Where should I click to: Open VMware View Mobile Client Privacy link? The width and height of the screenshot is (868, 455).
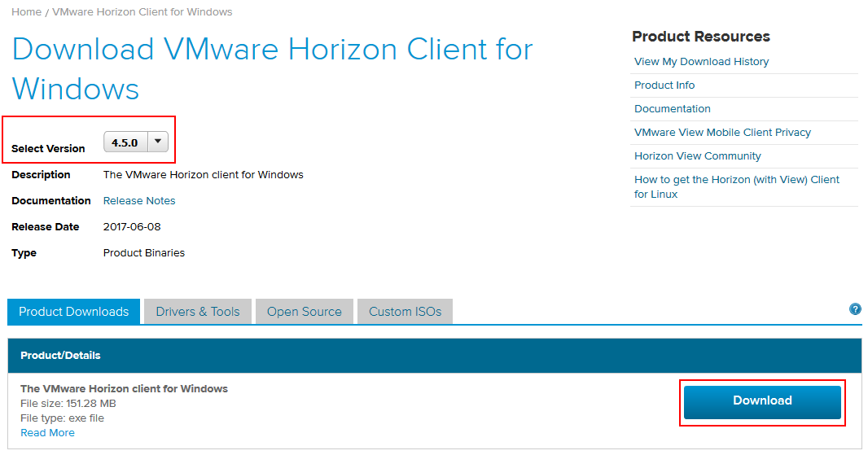click(x=722, y=133)
